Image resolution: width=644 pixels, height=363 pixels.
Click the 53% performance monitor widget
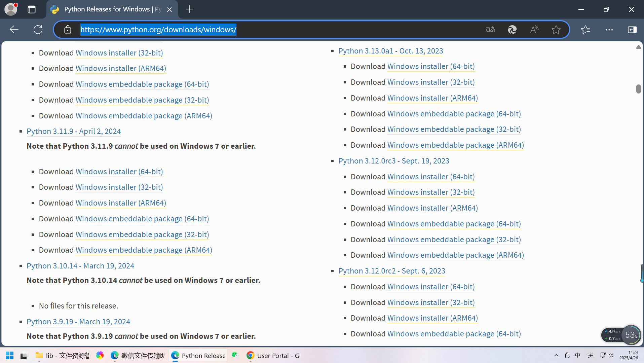pyautogui.click(x=631, y=335)
